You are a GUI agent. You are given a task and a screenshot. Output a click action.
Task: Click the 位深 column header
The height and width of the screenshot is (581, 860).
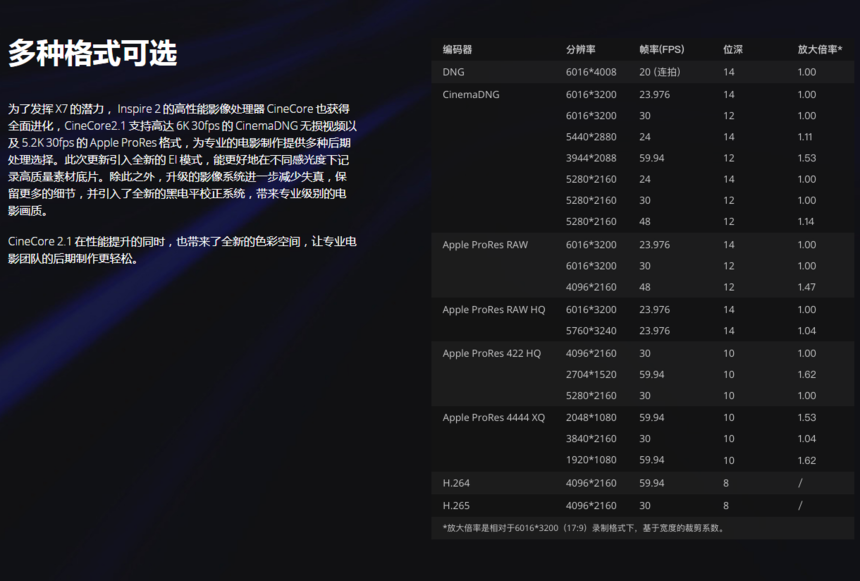pyautogui.click(x=733, y=49)
